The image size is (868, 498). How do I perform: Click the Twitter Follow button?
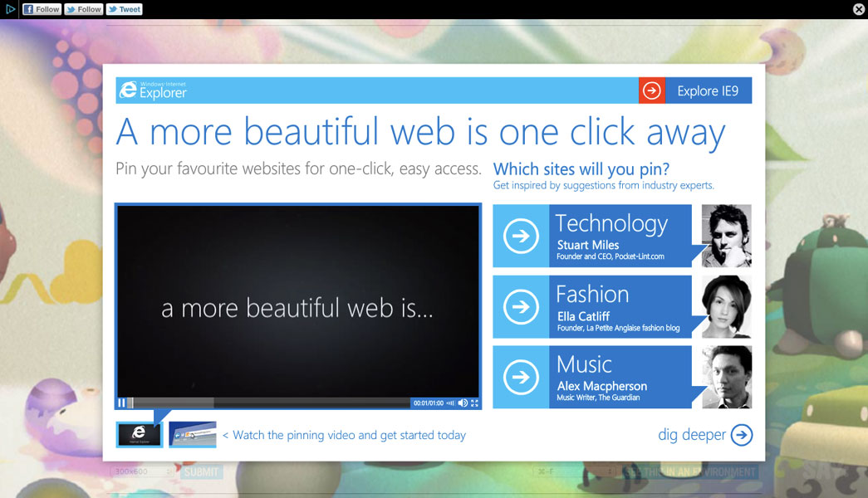click(x=83, y=9)
